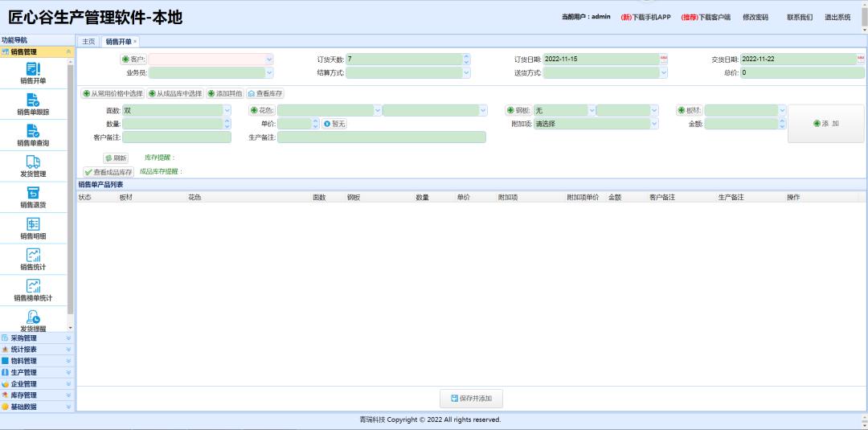Switch to the 主页 tab
The image size is (868, 430).
88,41
